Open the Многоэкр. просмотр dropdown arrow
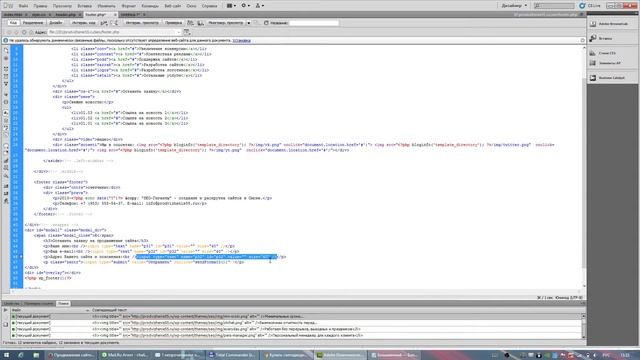This screenshot has width=640, height=360. (249, 23)
